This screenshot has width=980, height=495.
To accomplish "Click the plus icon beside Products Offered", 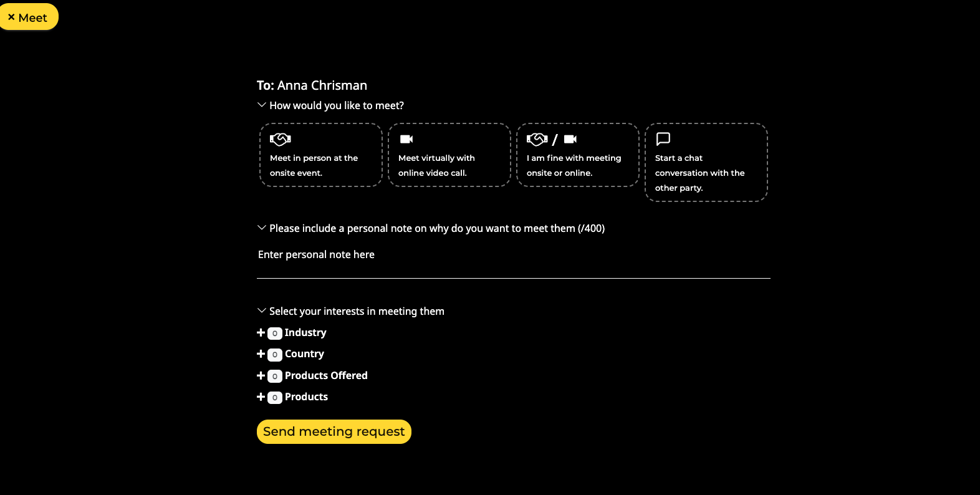I will tap(261, 376).
